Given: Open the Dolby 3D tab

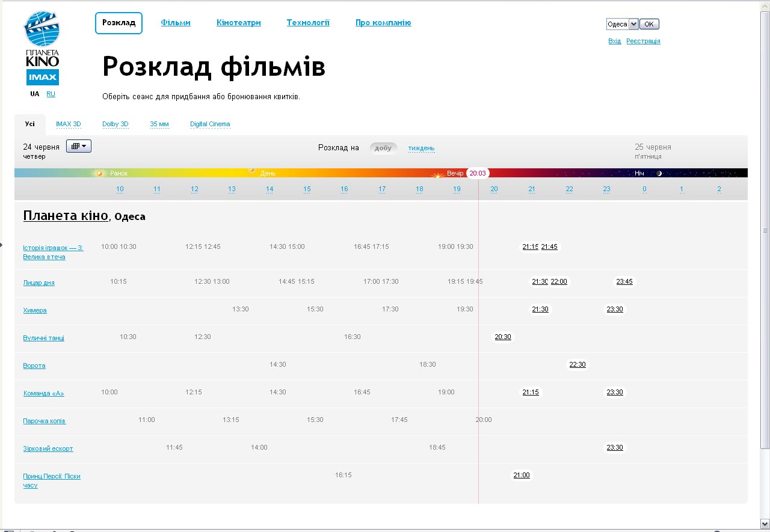Looking at the screenshot, I should click(115, 124).
